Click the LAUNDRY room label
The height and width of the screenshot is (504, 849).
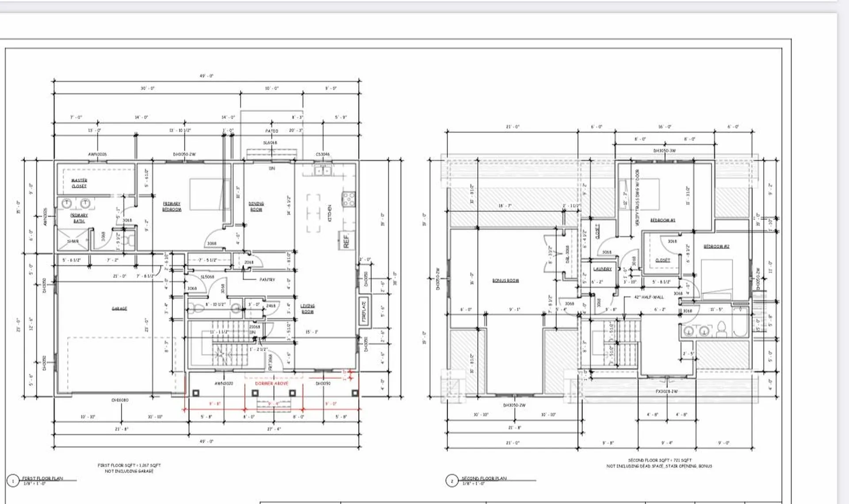tap(602, 269)
